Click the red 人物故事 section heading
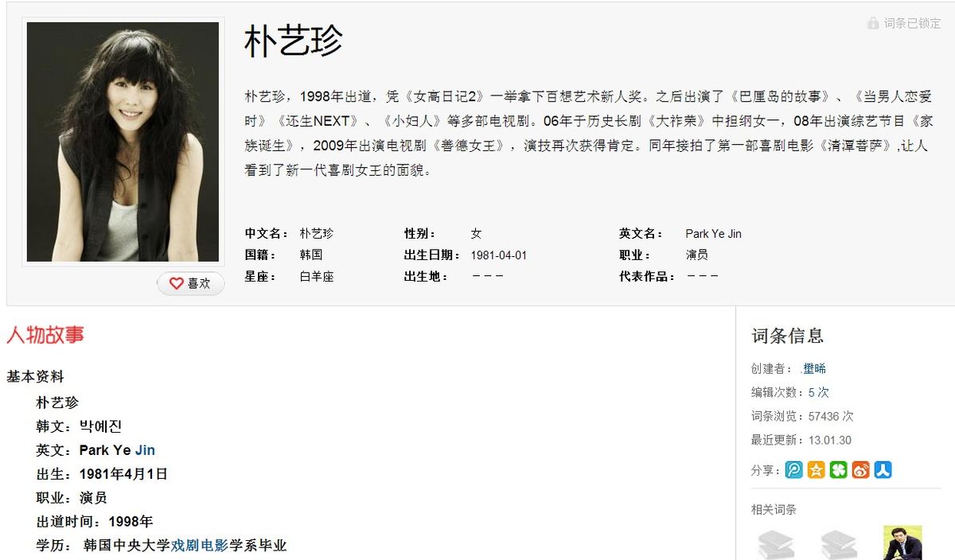Image resolution: width=955 pixels, height=560 pixels. 45,335
